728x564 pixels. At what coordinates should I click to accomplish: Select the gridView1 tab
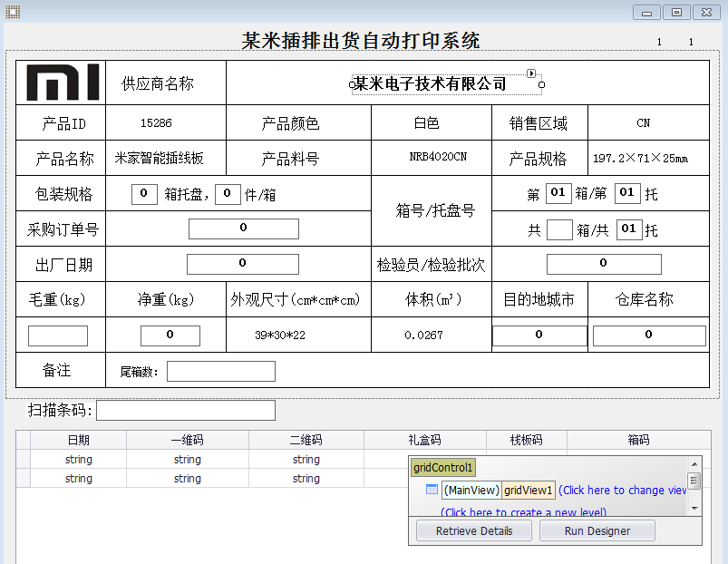529,491
